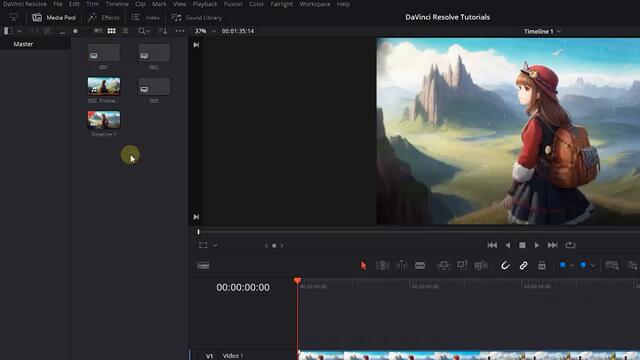Click the source viewer bottom skip-to-end icon
Viewport: 640px width, 360px height.
(x=196, y=217)
